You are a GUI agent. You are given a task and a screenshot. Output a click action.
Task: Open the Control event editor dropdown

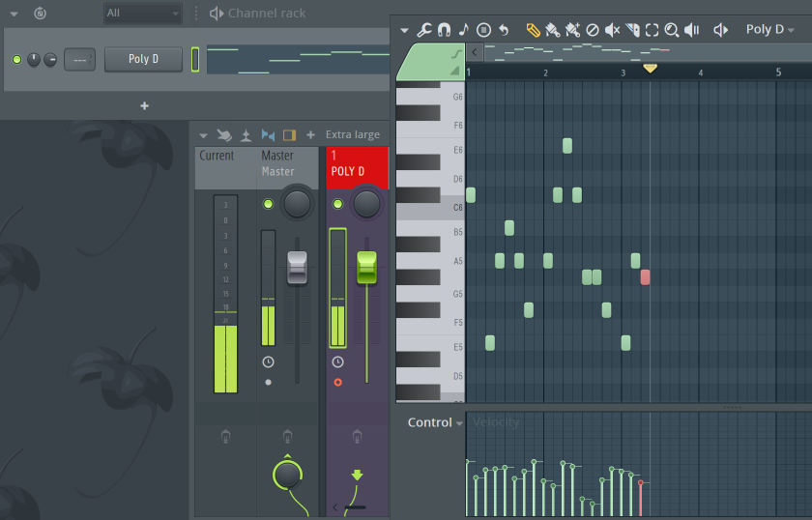435,422
